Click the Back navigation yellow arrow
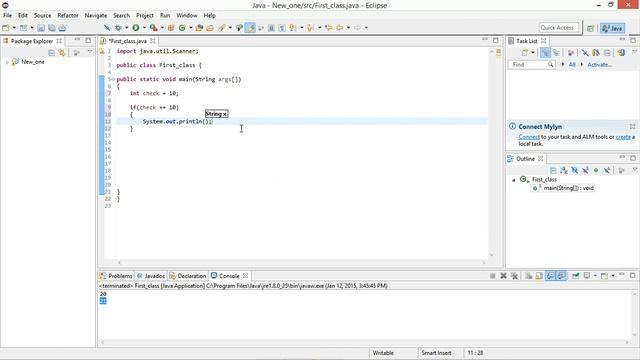640x360 pixels. [x=340, y=28]
